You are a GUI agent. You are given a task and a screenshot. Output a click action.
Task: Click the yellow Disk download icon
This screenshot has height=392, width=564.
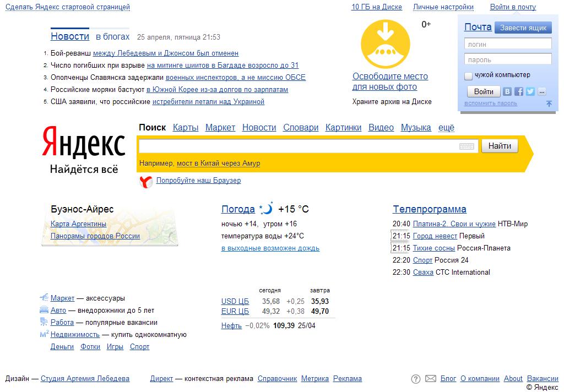pyautogui.click(x=385, y=43)
